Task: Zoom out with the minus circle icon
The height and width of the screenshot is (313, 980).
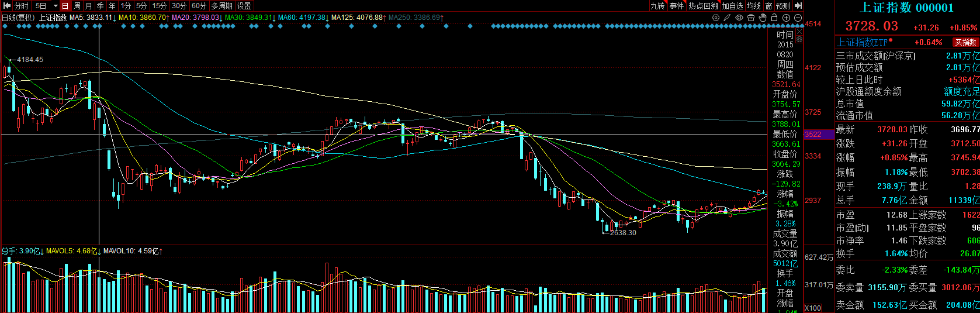Action: (x=798, y=18)
